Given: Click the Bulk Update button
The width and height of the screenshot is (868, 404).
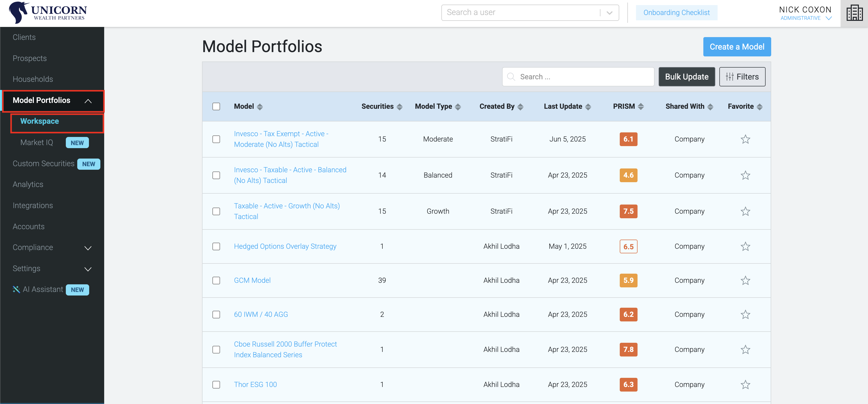Looking at the screenshot, I should coord(686,77).
